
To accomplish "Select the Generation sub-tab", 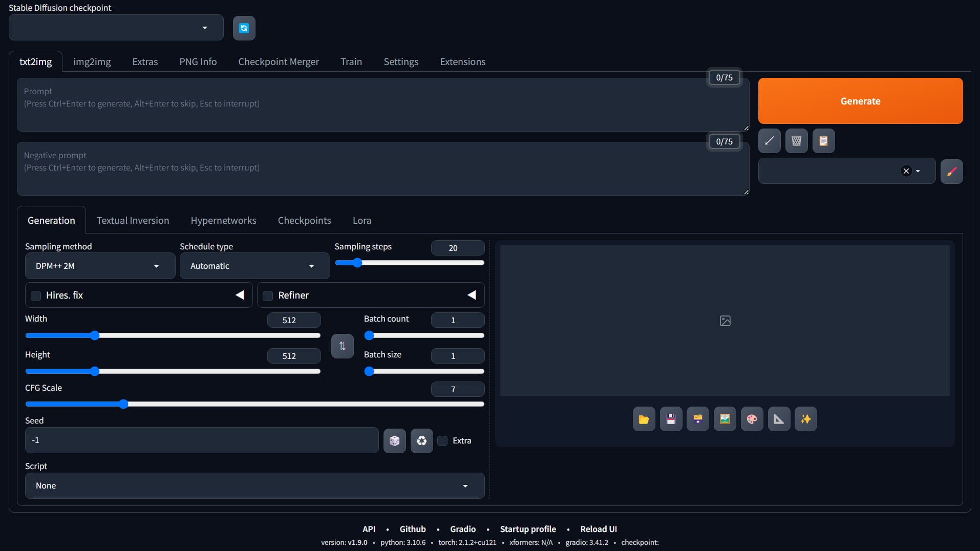I will (51, 220).
